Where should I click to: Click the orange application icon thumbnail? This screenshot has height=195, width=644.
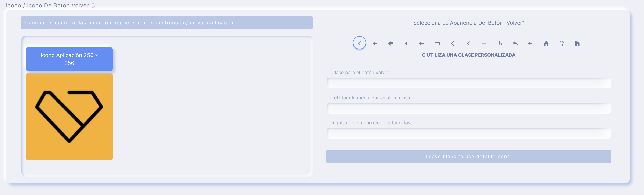[x=69, y=117]
